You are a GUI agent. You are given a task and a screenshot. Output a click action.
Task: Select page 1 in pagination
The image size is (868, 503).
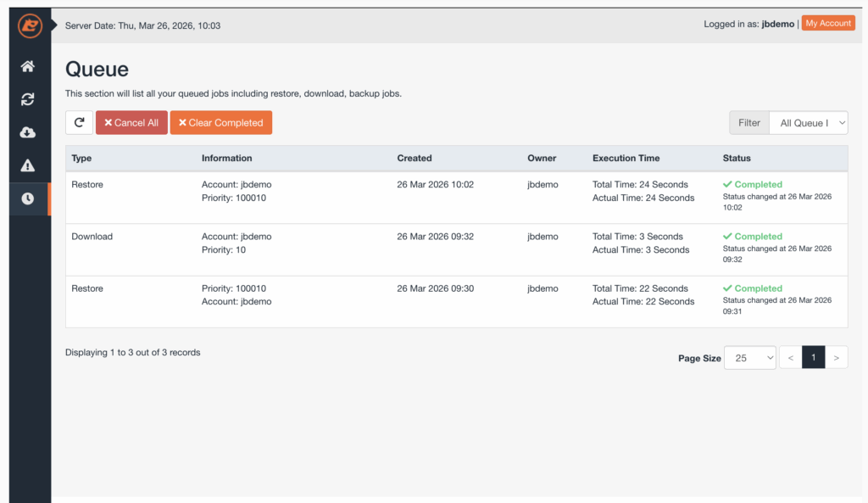tap(813, 358)
